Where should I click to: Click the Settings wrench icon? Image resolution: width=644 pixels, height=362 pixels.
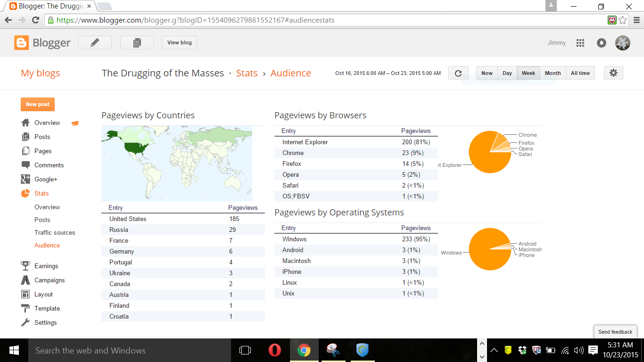[x=25, y=322]
